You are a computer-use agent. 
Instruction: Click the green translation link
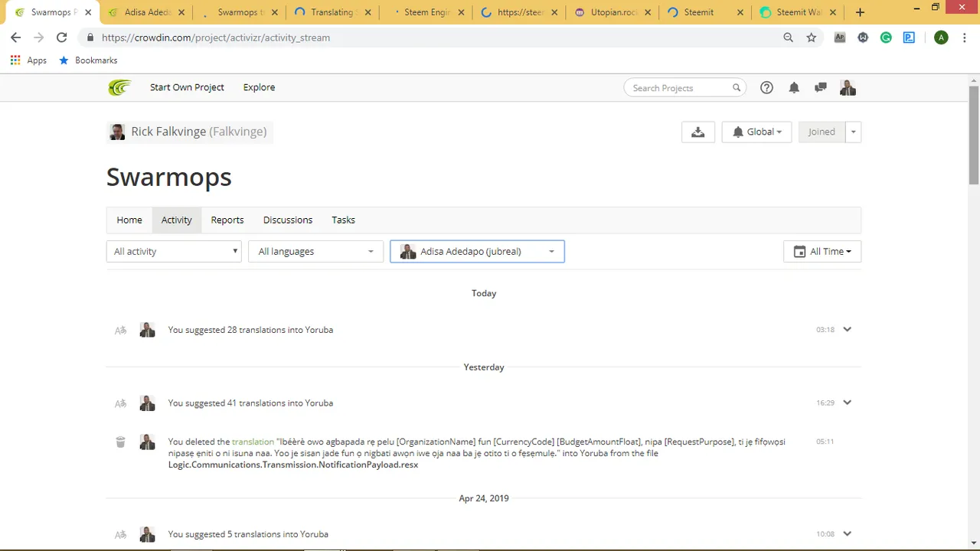coord(253,442)
